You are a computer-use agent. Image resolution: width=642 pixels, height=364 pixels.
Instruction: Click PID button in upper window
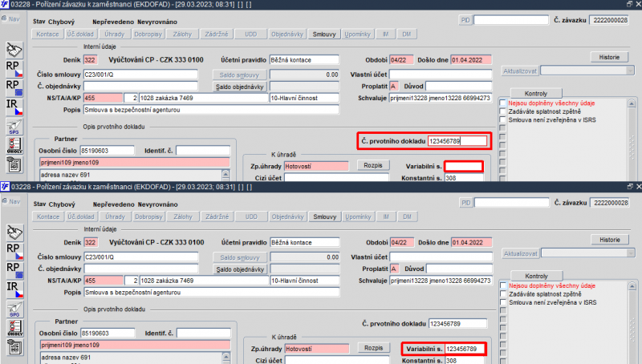coord(465,19)
